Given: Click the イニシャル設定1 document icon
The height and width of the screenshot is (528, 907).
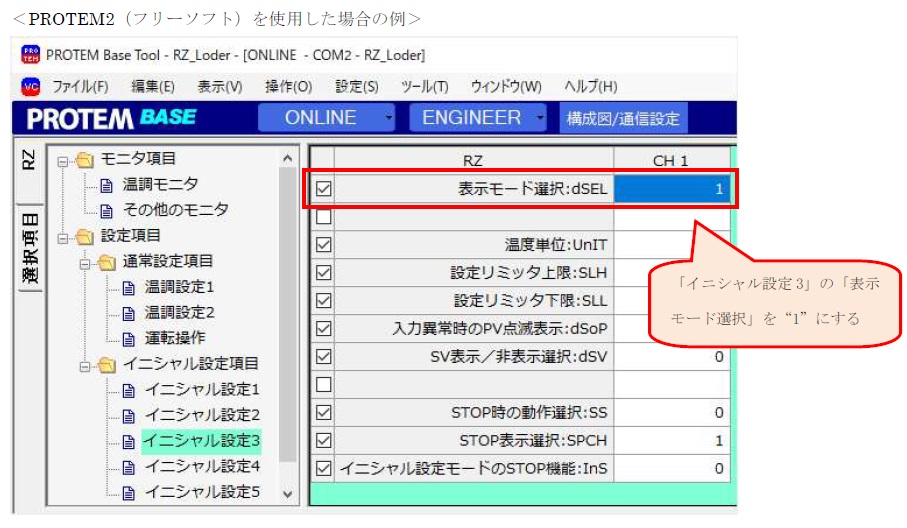Looking at the screenshot, I should click(129, 390).
